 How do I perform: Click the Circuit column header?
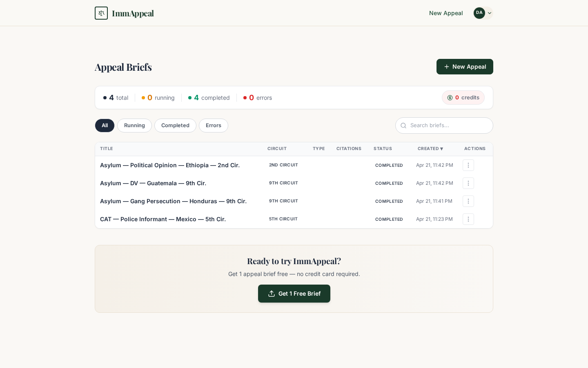(x=277, y=149)
